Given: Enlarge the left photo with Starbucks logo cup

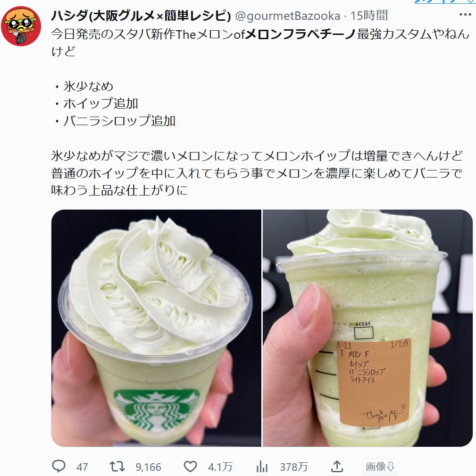Looking at the screenshot, I should 156,328.
